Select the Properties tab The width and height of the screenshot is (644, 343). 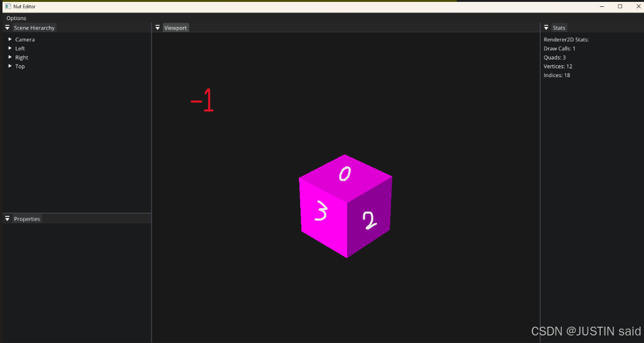(27, 219)
